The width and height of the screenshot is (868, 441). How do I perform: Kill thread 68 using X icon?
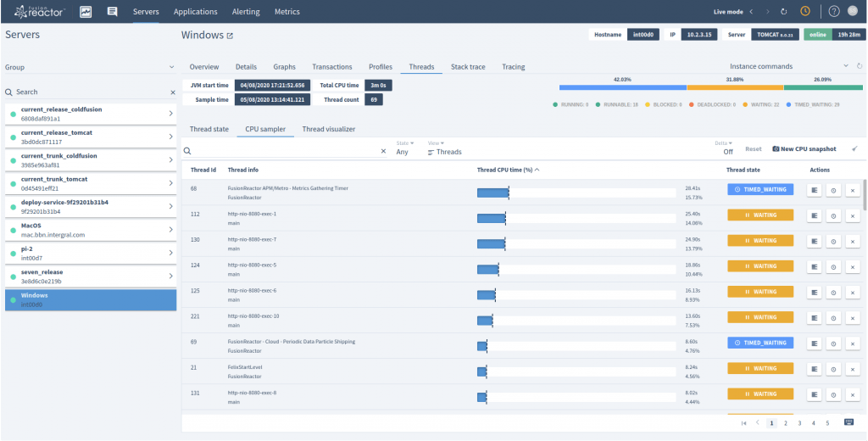(853, 190)
